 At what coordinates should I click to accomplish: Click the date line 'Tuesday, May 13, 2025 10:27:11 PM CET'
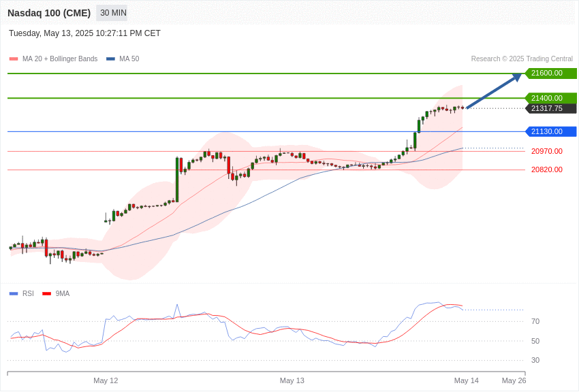coord(84,33)
